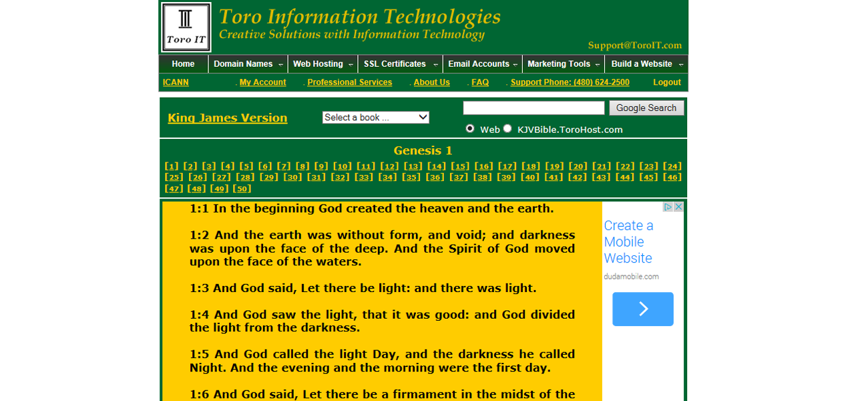This screenshot has height=401, width=868.
Task: Expand the Marketing Tools menu
Action: 564,64
